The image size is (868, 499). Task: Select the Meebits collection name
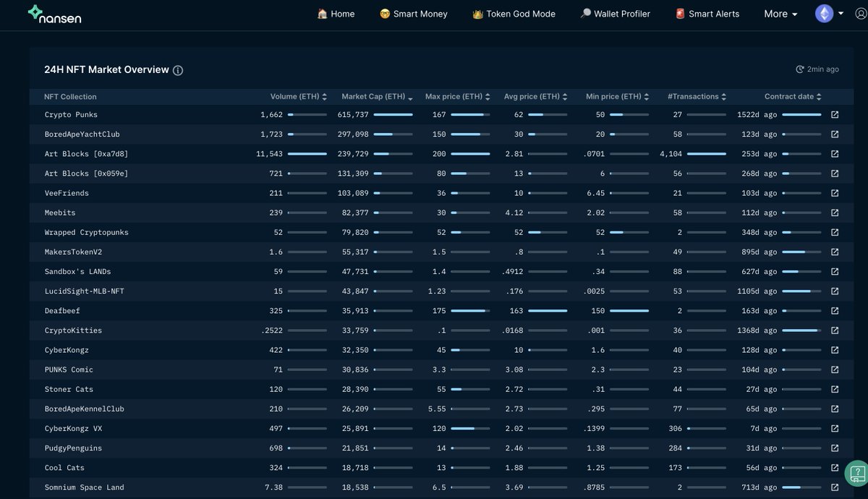pos(60,213)
